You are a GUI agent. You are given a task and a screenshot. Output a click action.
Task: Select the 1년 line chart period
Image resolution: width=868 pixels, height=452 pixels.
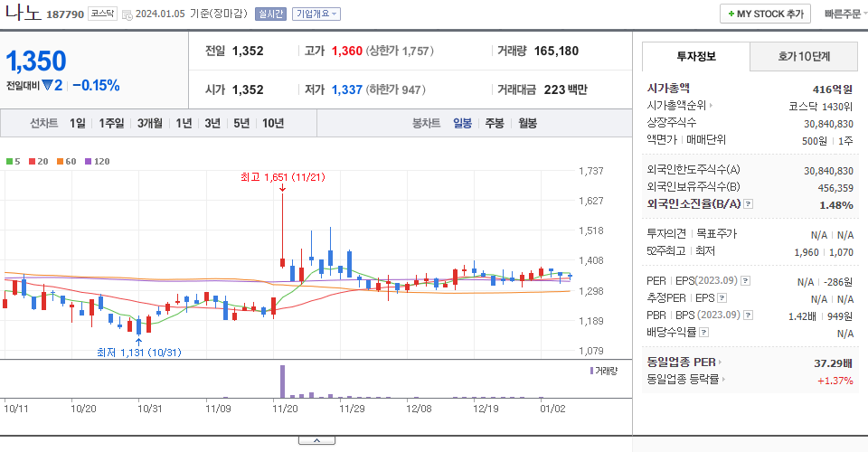[184, 123]
